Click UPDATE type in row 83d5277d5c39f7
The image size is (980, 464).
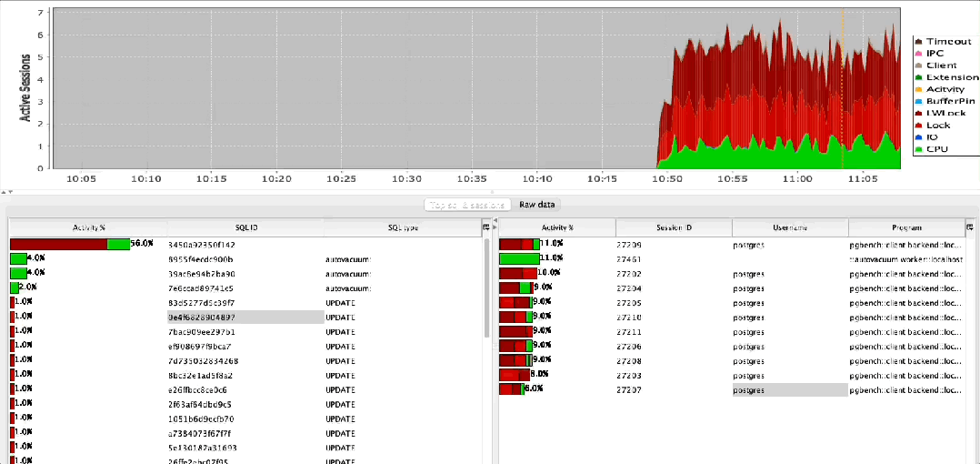coord(341,303)
